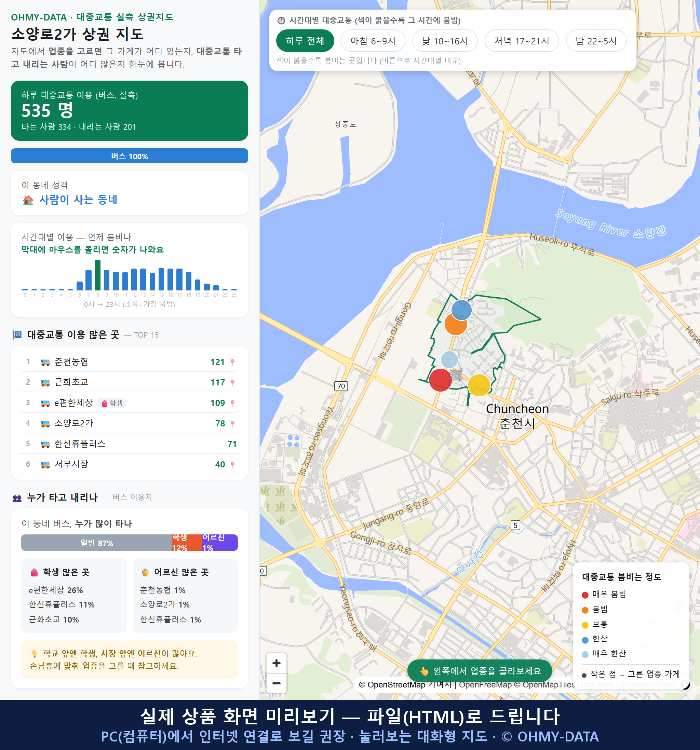The width and height of the screenshot is (700, 750).
Task: Open the OpenMapTiles attribution link
Action: coord(544,684)
